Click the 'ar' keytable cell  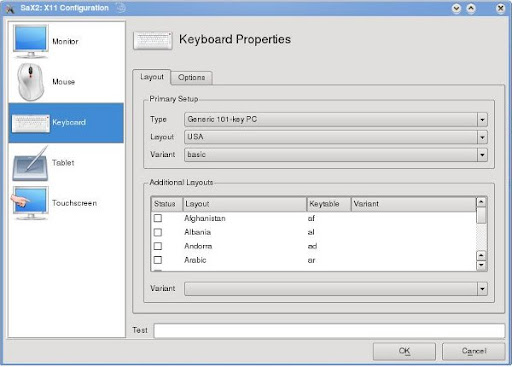click(x=311, y=260)
